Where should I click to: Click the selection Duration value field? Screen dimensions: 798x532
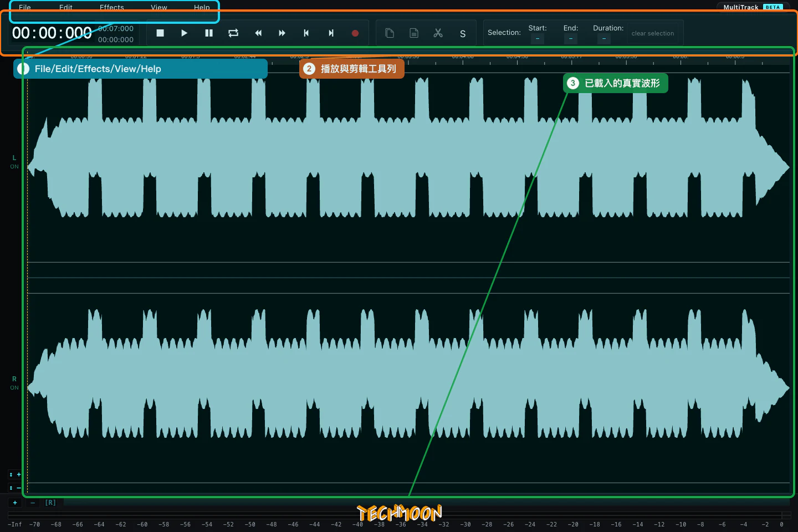pos(603,39)
